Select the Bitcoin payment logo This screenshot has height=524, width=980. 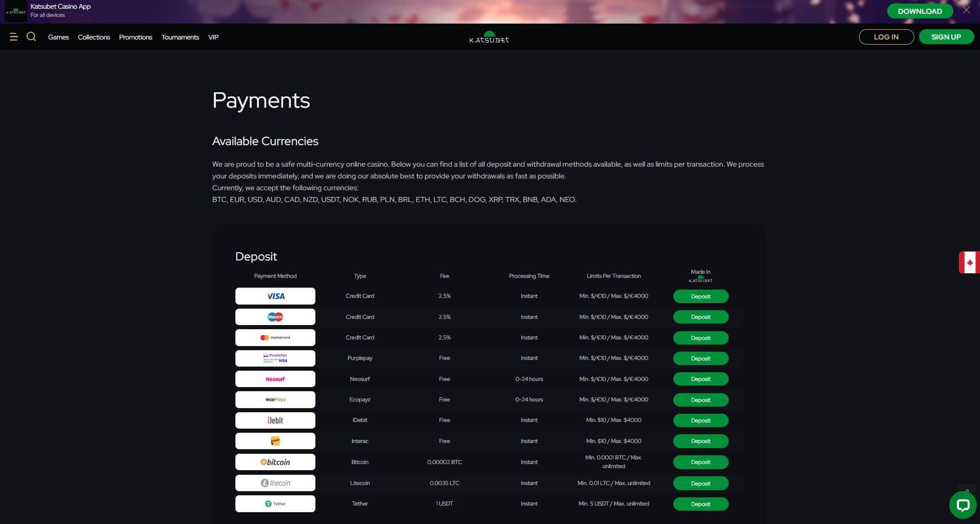tap(275, 462)
